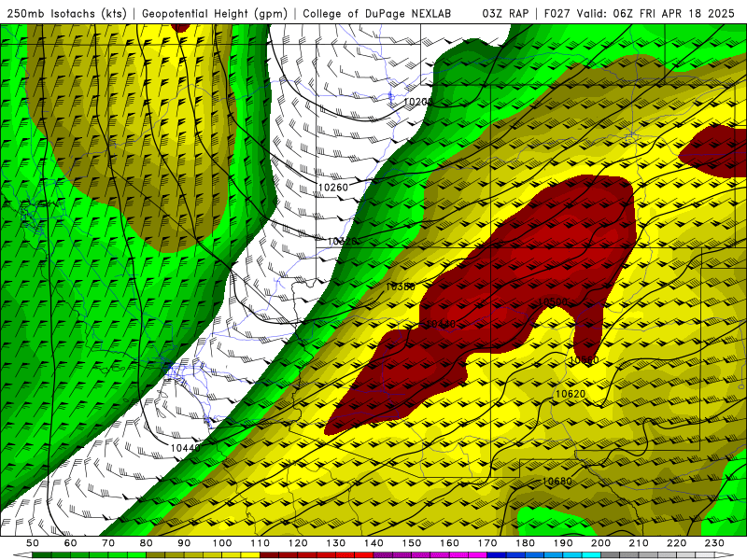Screen dimensions: 747x560
Task: Click the 220 value on the color scale
Action: click(x=677, y=543)
